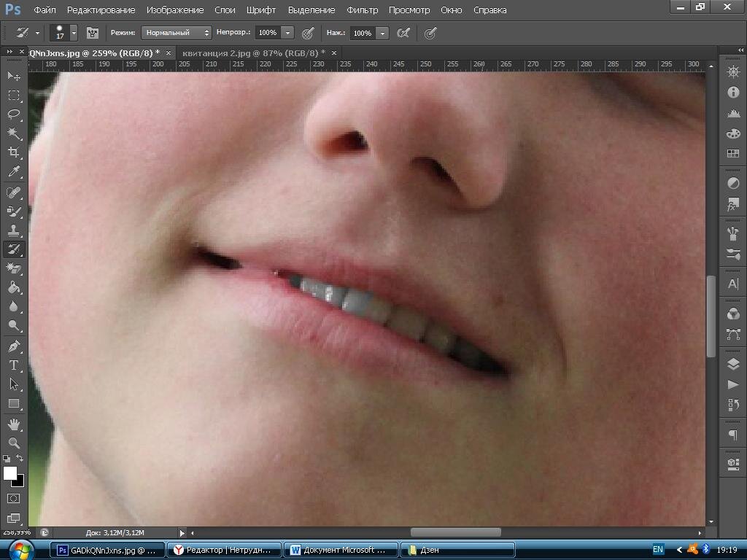747x560 pixels.
Task: Select the Rectangular Marquee tool
Action: click(14, 96)
